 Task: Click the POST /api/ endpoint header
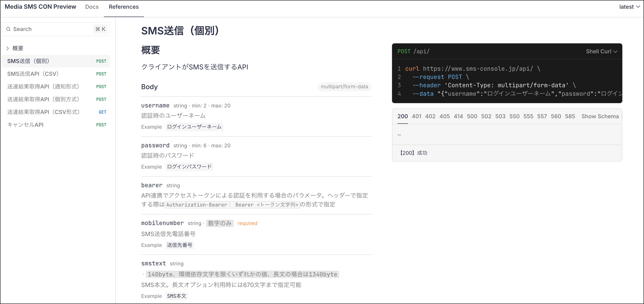(x=414, y=51)
